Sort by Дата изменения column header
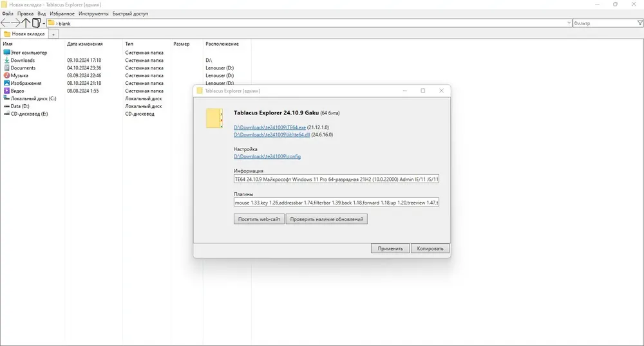 click(x=84, y=44)
